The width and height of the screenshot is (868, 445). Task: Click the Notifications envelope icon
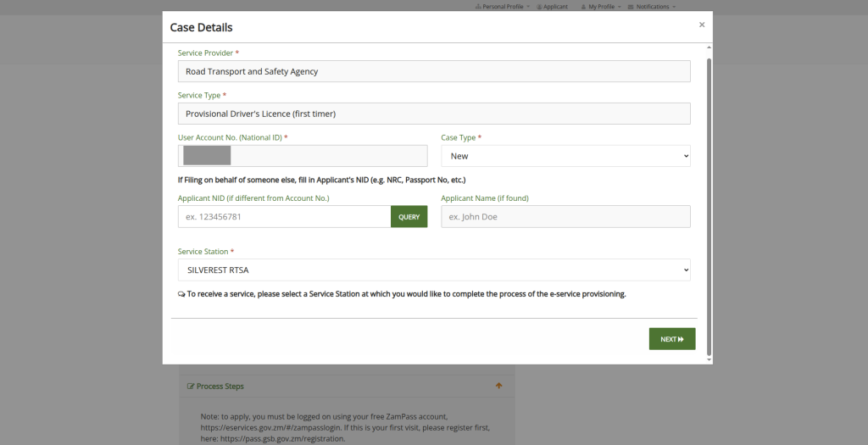pyautogui.click(x=631, y=6)
